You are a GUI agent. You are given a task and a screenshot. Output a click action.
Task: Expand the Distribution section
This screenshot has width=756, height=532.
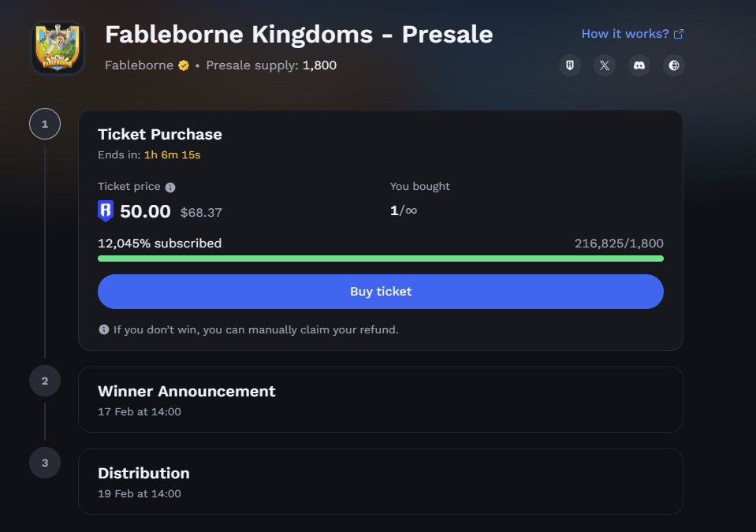pos(380,482)
